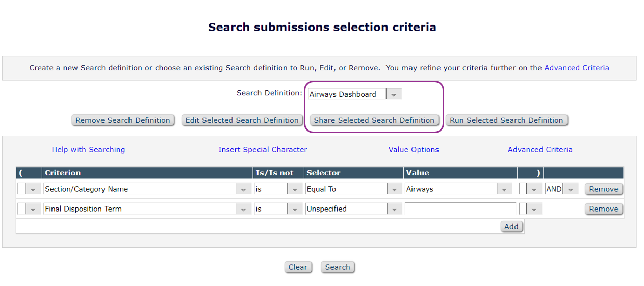Open the AND operator dropdown
644x286 pixels.
[571, 189]
